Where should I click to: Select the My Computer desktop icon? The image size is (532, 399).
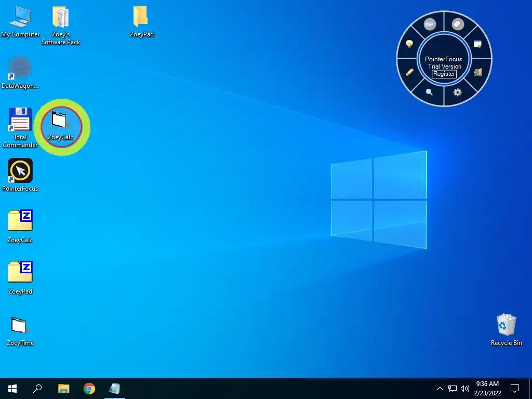click(x=20, y=21)
